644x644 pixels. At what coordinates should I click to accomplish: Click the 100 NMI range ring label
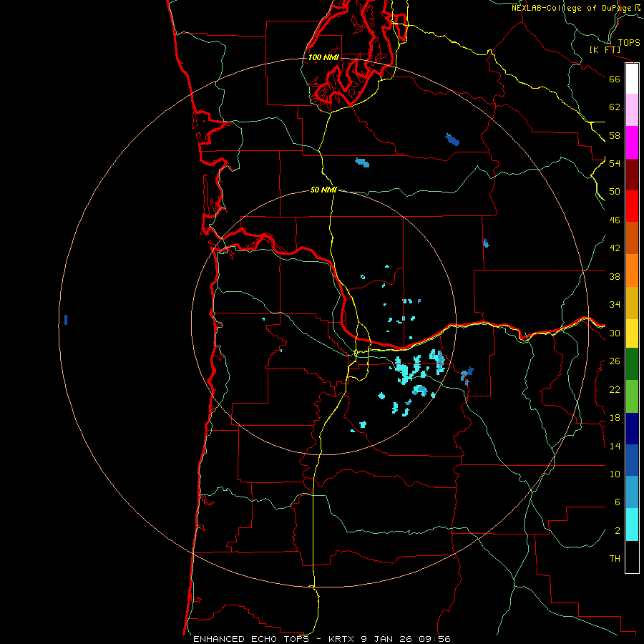click(x=323, y=57)
